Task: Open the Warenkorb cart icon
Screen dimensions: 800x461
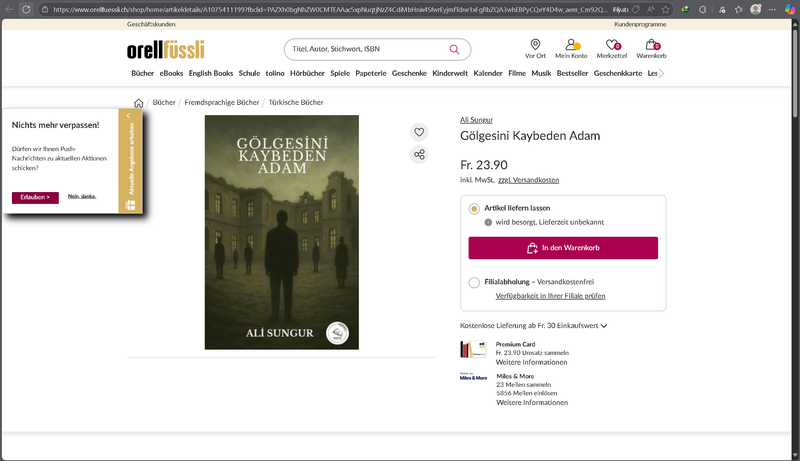Action: (x=651, y=49)
